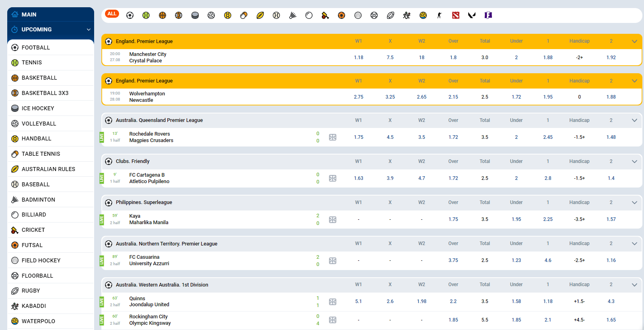
Task: Pick draw odds 3.25 for Wolverhampton match
Action: point(390,97)
